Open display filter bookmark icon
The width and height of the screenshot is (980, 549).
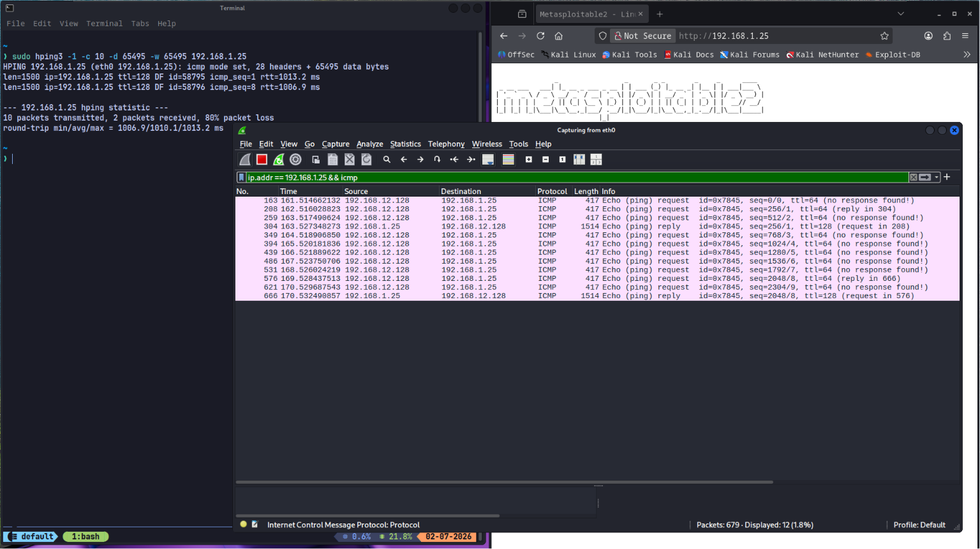coord(241,177)
